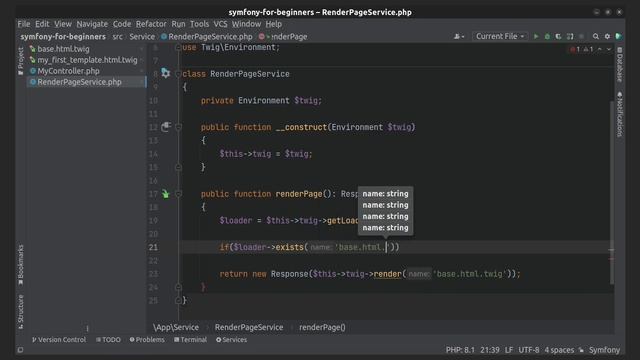Click symfony-for-beginners breadcrumb in navigation bar
Image resolution: width=640 pixels, height=360 pixels.
[63, 37]
